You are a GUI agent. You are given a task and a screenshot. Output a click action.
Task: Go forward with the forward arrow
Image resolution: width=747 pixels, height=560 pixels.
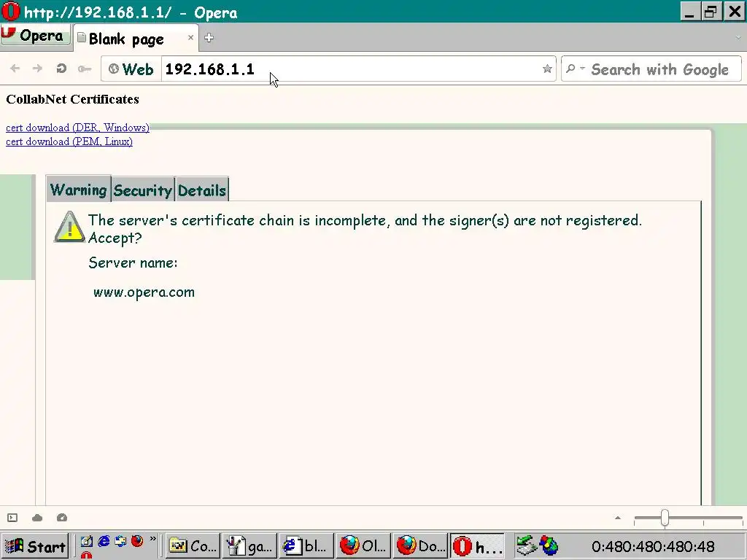(x=37, y=69)
